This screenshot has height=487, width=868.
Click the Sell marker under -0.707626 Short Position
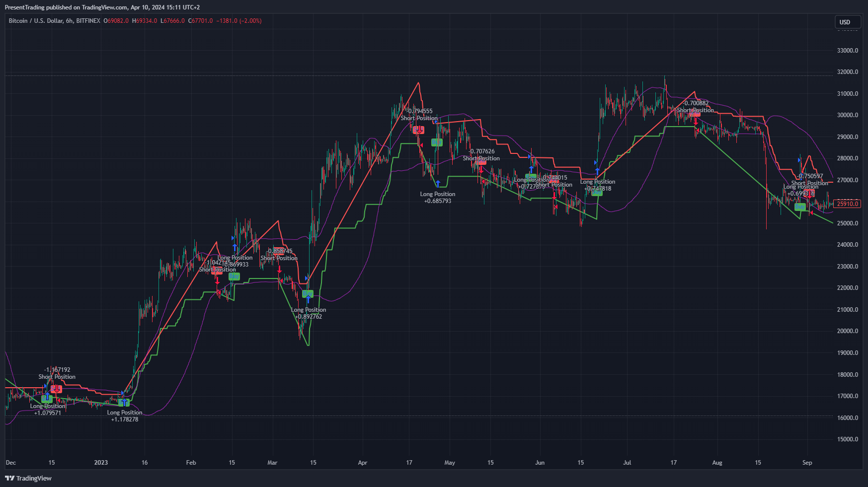pos(480,162)
